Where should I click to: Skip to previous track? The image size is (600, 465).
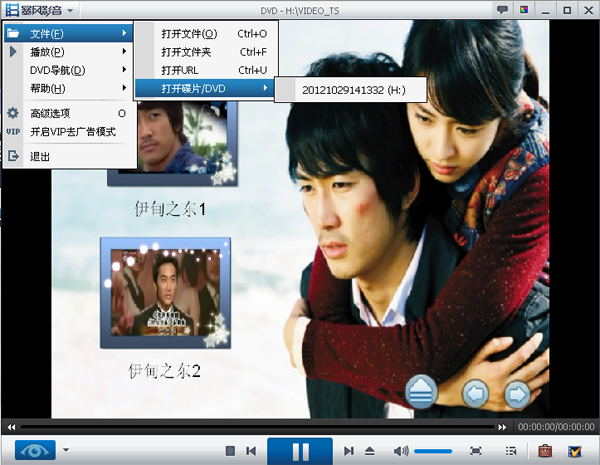pos(251,451)
